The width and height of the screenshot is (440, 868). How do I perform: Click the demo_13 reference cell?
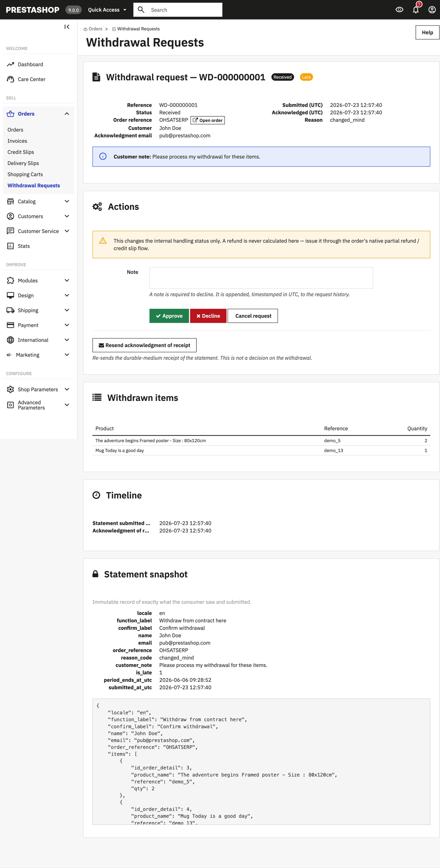click(x=334, y=450)
